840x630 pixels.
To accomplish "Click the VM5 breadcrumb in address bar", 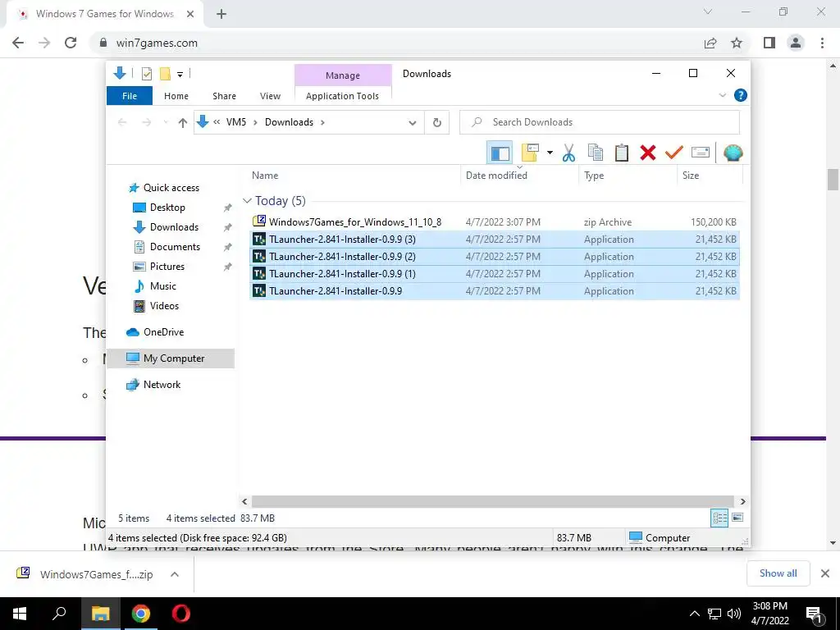I will [x=236, y=122].
